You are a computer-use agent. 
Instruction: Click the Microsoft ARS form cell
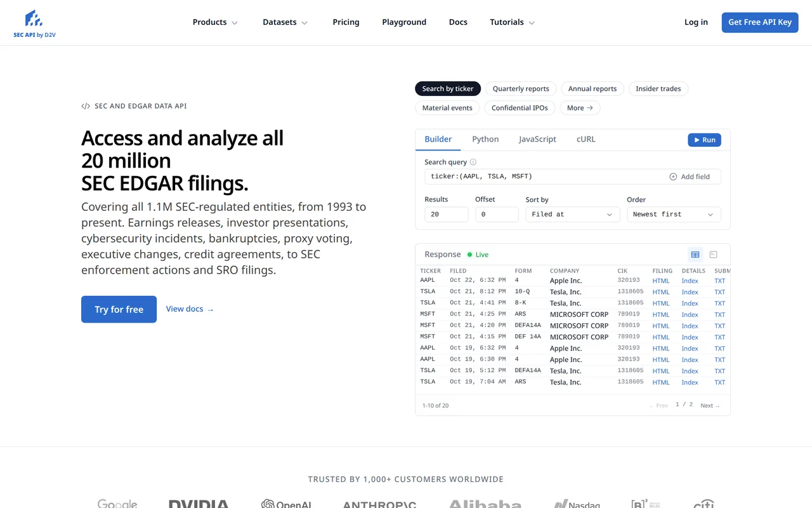point(520,314)
